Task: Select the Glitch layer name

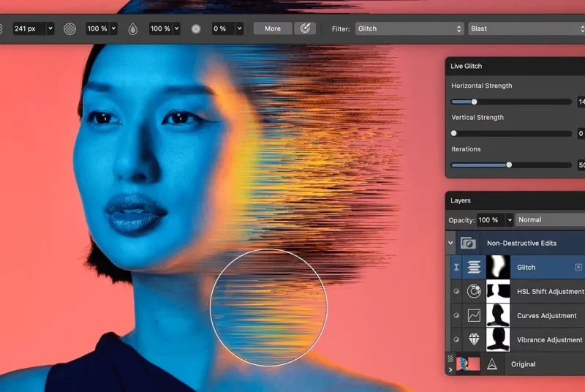Action: click(x=526, y=267)
